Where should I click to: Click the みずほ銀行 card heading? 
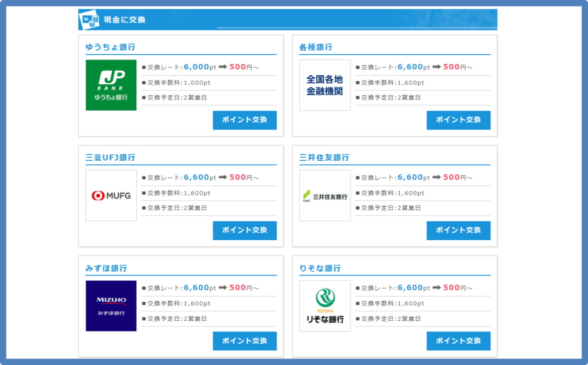point(106,268)
